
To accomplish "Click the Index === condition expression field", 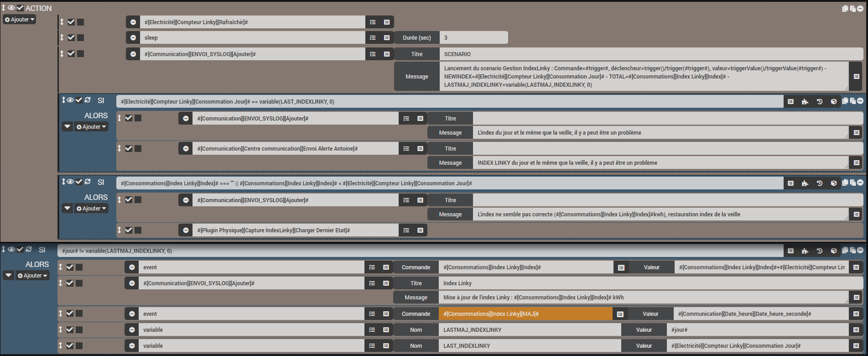I will point(450,183).
